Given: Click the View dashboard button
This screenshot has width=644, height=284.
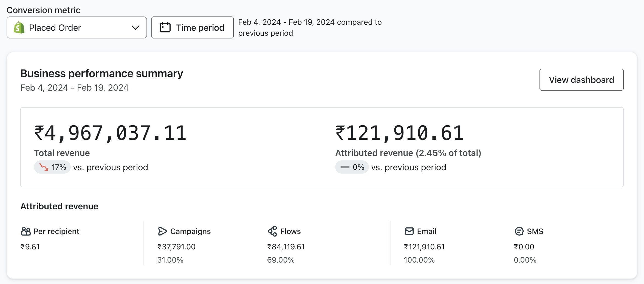Looking at the screenshot, I should (x=581, y=80).
